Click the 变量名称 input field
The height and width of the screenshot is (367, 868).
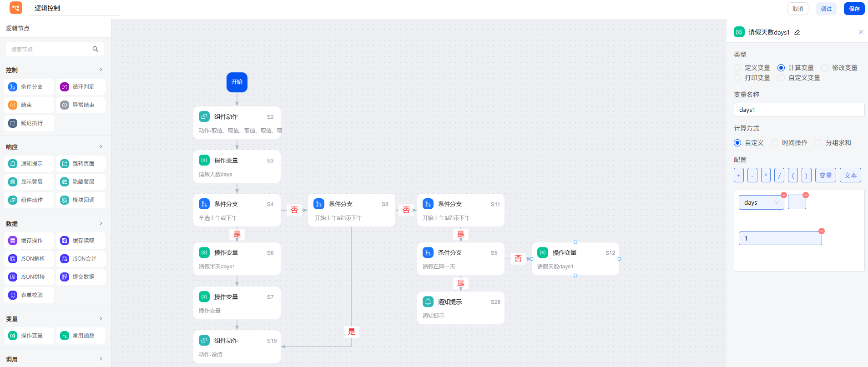[799, 110]
